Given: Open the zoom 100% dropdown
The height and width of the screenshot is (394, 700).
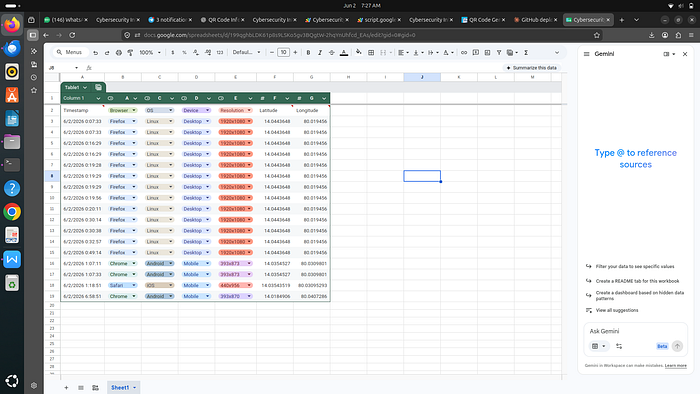Looking at the screenshot, I should pos(150,53).
